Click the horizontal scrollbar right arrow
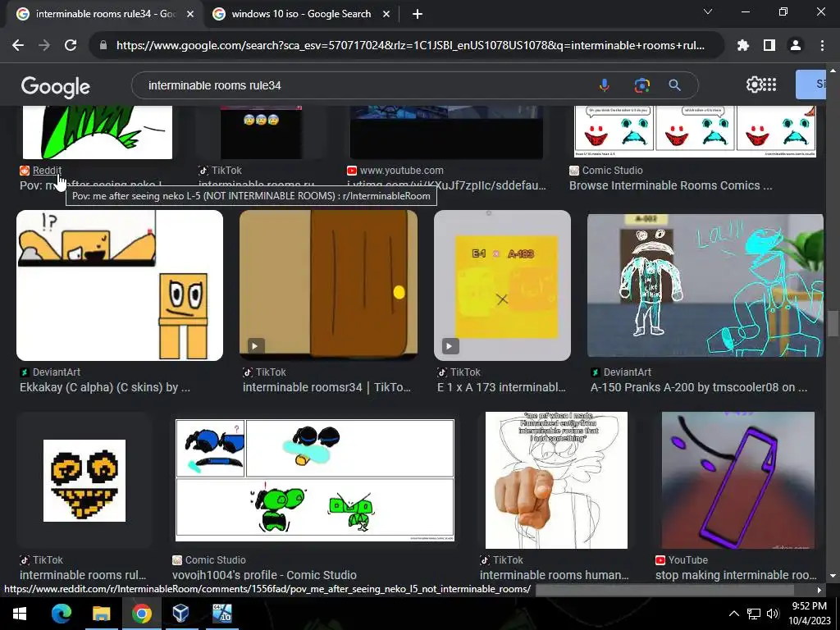The image size is (840, 630). 819,590
